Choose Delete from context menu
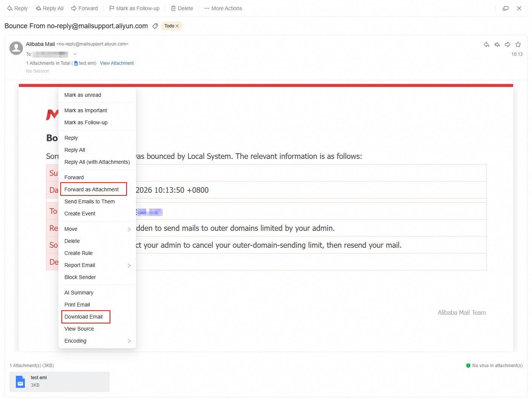The image size is (532, 398). [97, 241]
